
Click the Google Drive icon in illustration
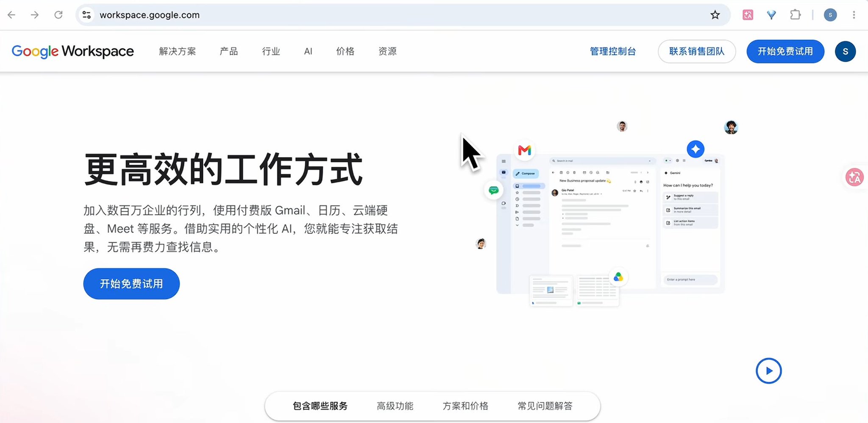tap(618, 277)
